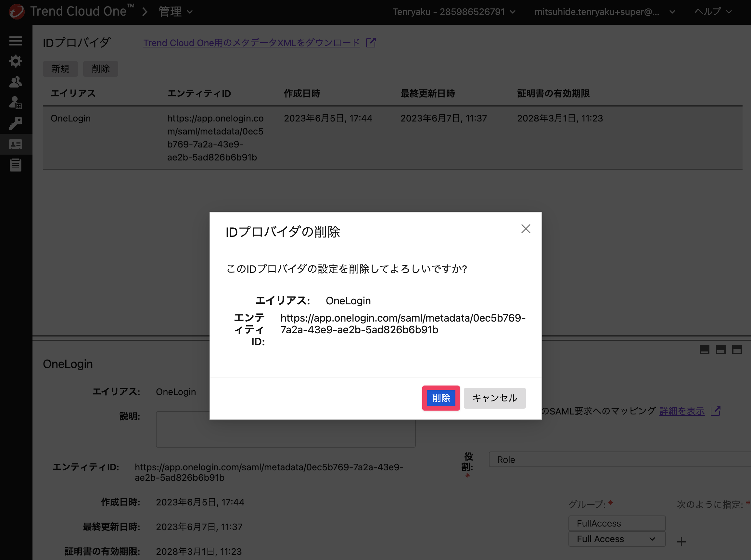Close the delete identity provider dialog
751x560 pixels.
click(526, 229)
